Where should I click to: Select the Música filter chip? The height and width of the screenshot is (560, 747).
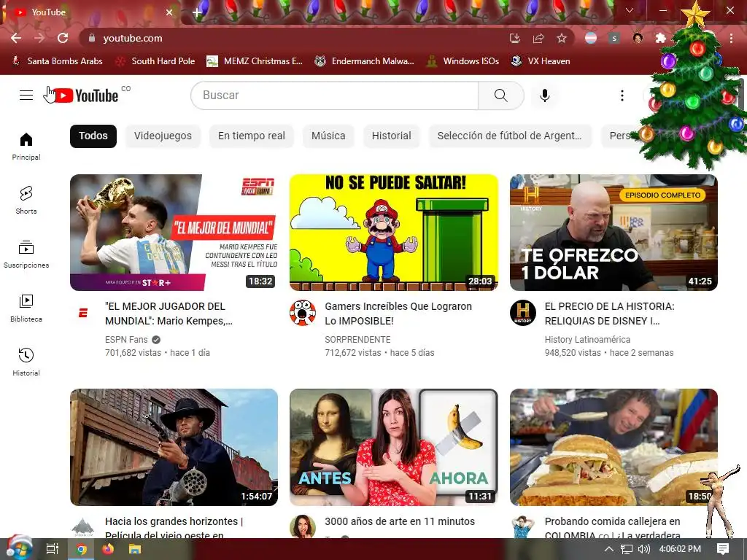(x=328, y=136)
